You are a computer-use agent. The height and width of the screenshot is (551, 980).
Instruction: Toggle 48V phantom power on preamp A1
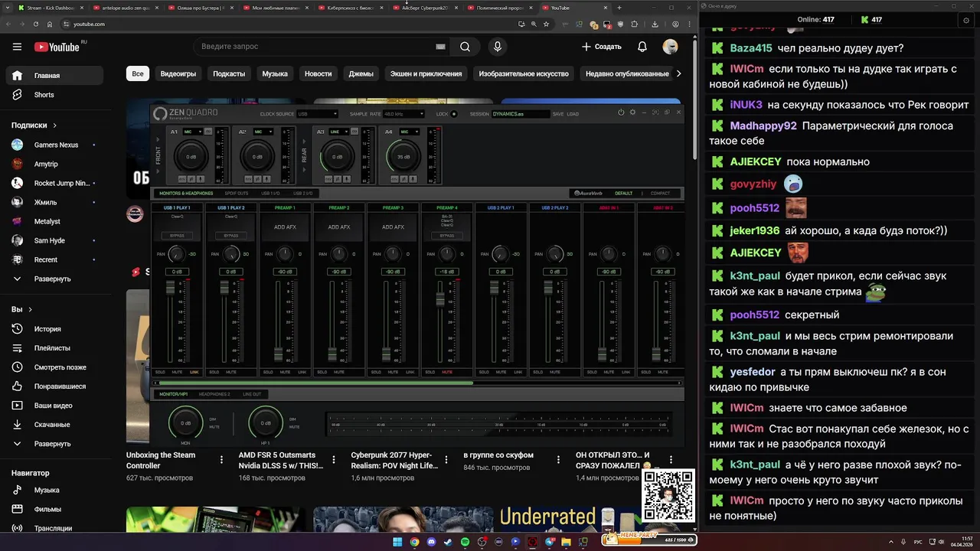click(181, 179)
